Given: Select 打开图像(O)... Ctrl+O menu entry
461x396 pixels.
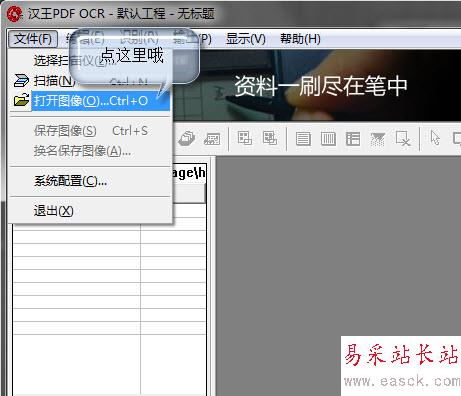Looking at the screenshot, I should 90,101.
